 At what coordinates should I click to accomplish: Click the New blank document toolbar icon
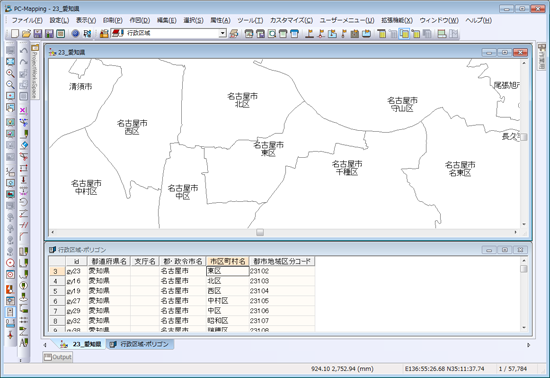coord(15,34)
